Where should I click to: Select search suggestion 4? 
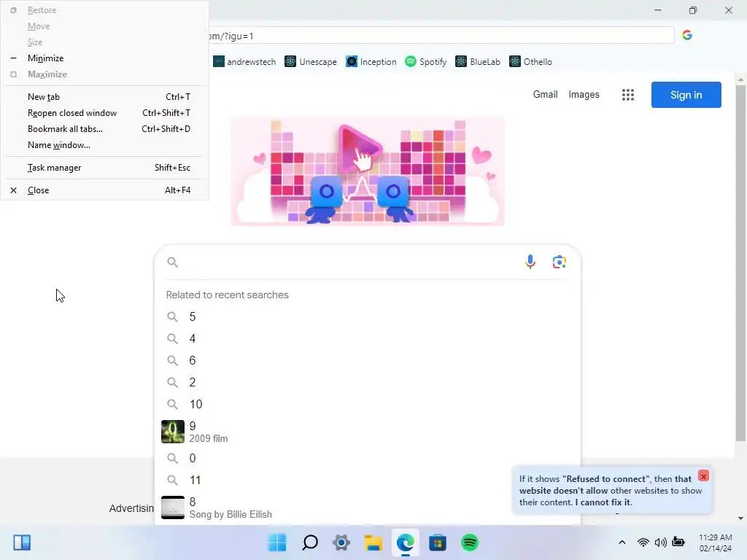click(x=368, y=338)
